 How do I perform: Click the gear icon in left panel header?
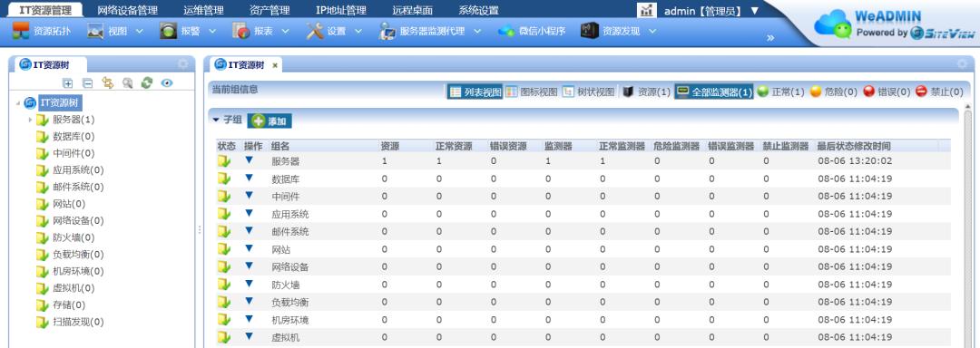coord(183,64)
